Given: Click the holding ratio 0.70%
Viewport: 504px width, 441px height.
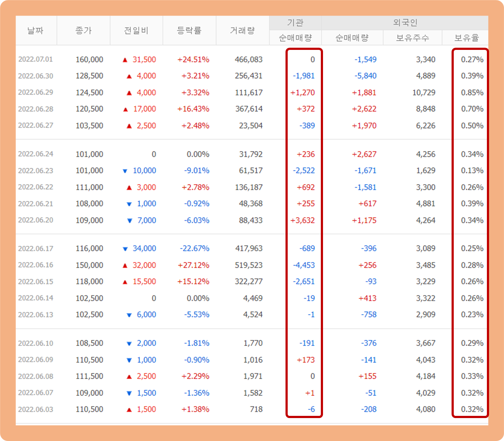Looking at the screenshot, I should pos(472,109).
